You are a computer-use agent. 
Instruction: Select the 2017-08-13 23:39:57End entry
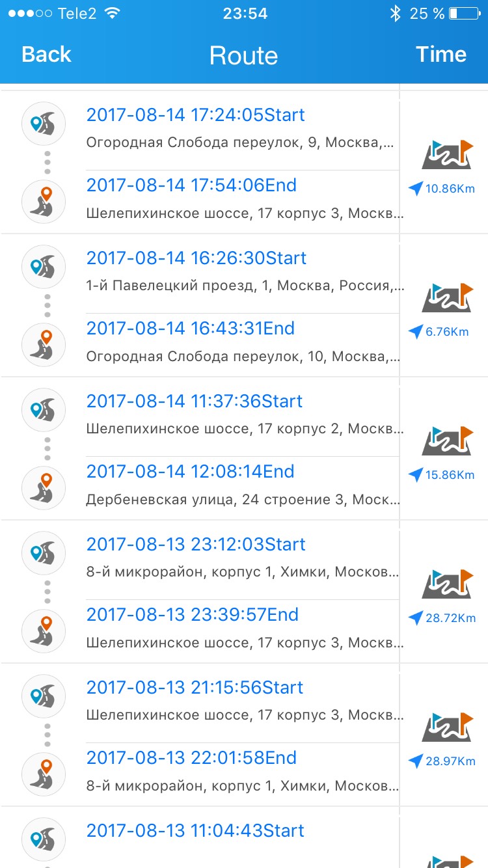193,615
